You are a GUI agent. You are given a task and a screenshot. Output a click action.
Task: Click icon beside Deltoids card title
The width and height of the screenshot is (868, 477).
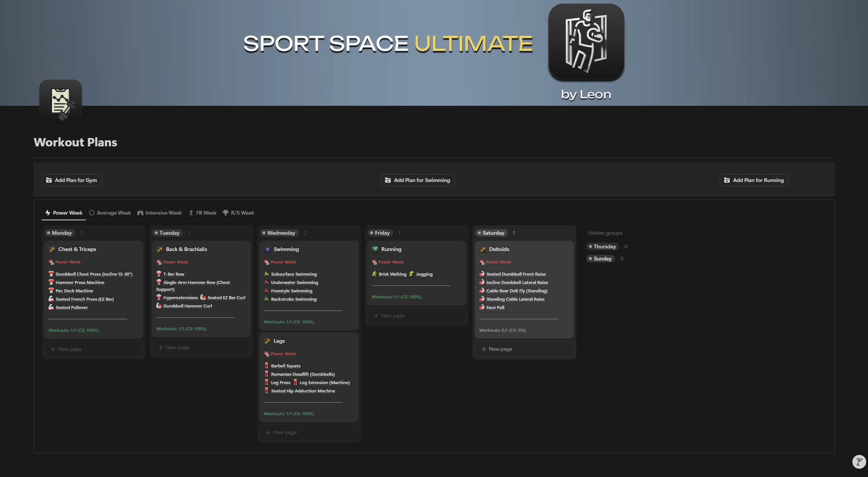point(483,249)
